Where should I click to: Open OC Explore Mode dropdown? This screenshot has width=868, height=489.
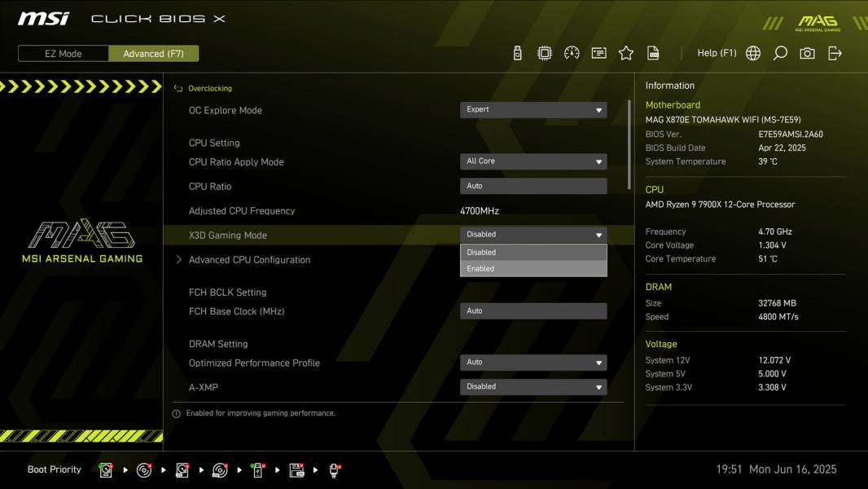click(x=533, y=110)
